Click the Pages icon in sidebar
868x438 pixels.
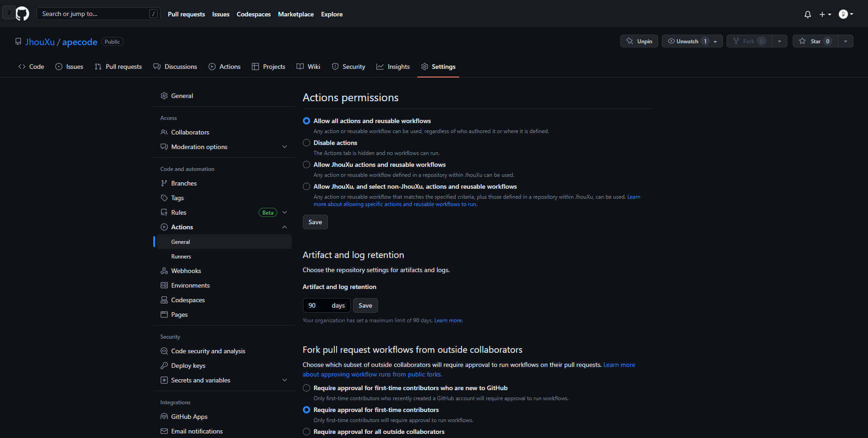click(164, 314)
